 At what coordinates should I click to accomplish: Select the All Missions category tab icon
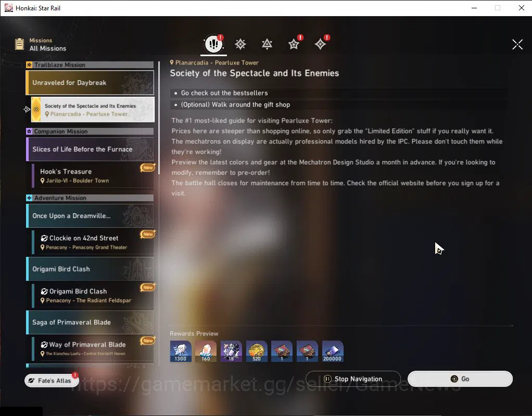tap(214, 43)
